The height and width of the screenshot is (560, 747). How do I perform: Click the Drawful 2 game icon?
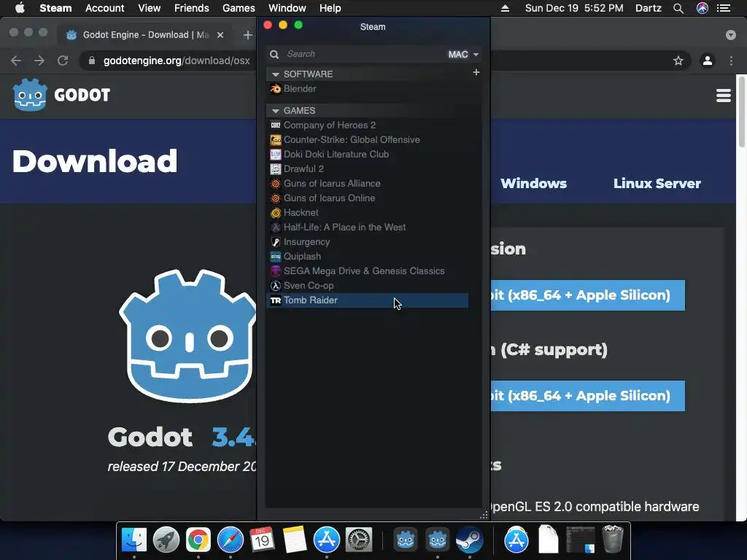tap(275, 169)
